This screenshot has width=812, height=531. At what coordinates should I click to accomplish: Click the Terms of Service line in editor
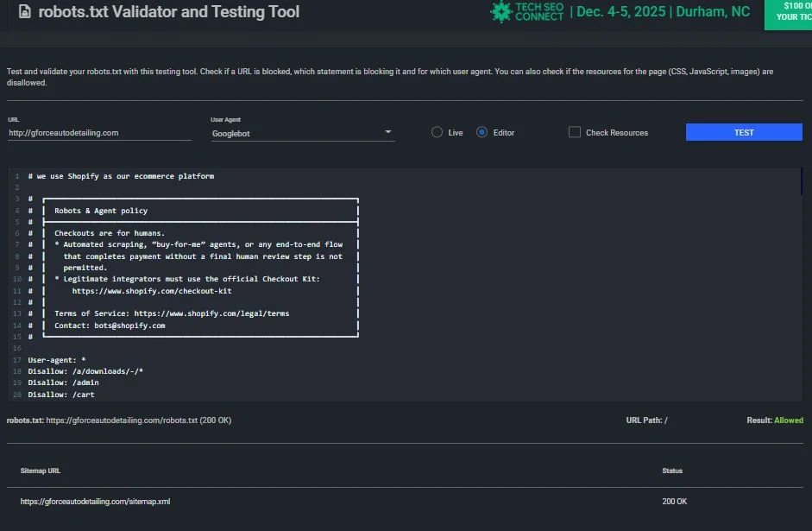[x=172, y=313]
